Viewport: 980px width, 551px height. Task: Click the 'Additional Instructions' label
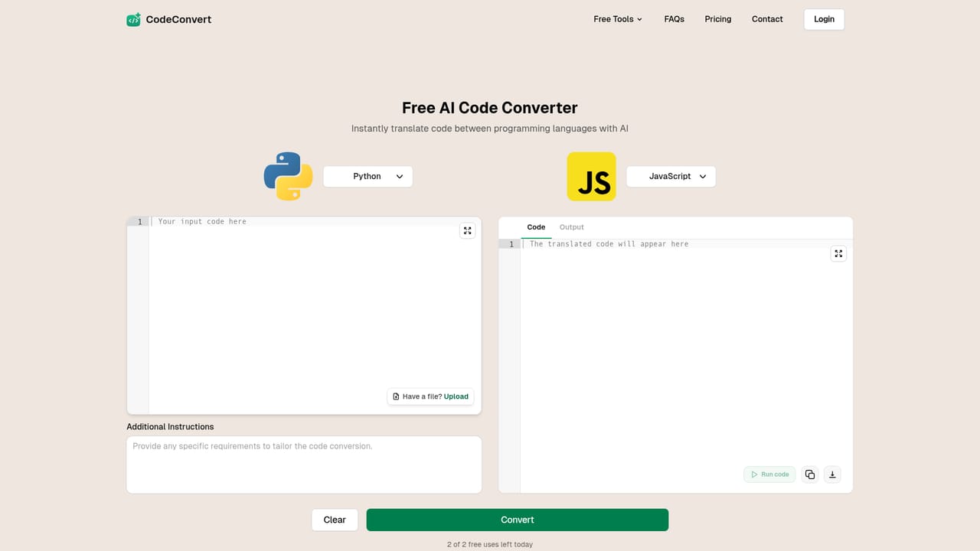pyautogui.click(x=170, y=426)
